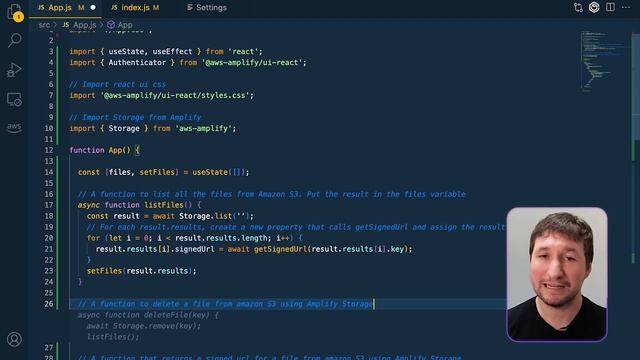The height and width of the screenshot is (360, 640).
Task: Click the delete-file comment on line 26
Action: [225, 304]
